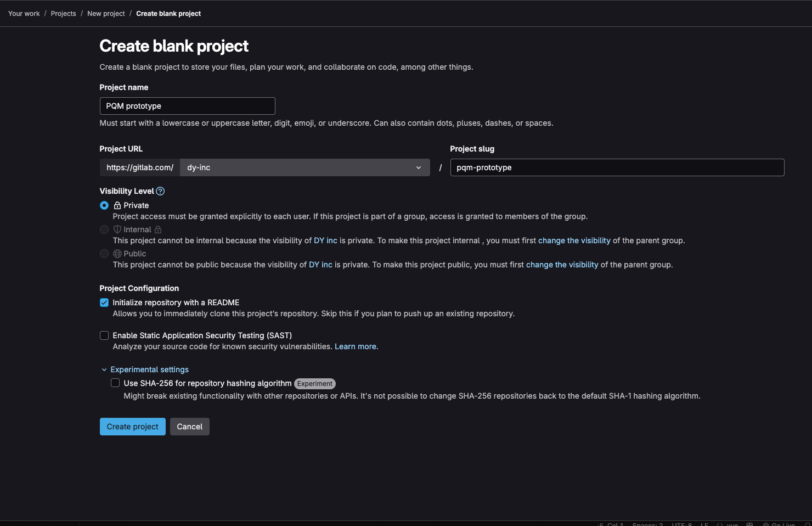Uncheck Initialize repository with a README

[x=104, y=303]
